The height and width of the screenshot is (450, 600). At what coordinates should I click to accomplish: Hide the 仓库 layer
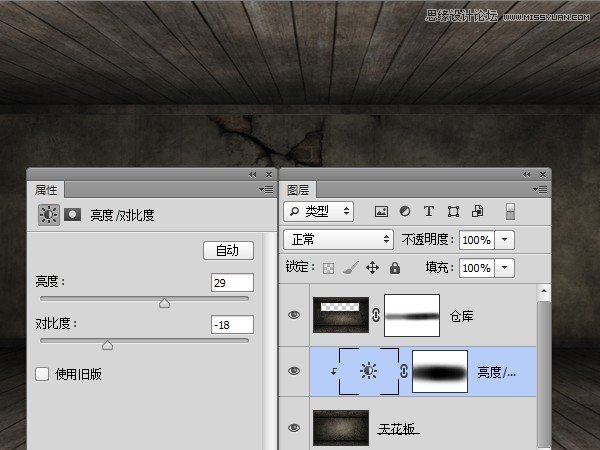click(x=294, y=315)
